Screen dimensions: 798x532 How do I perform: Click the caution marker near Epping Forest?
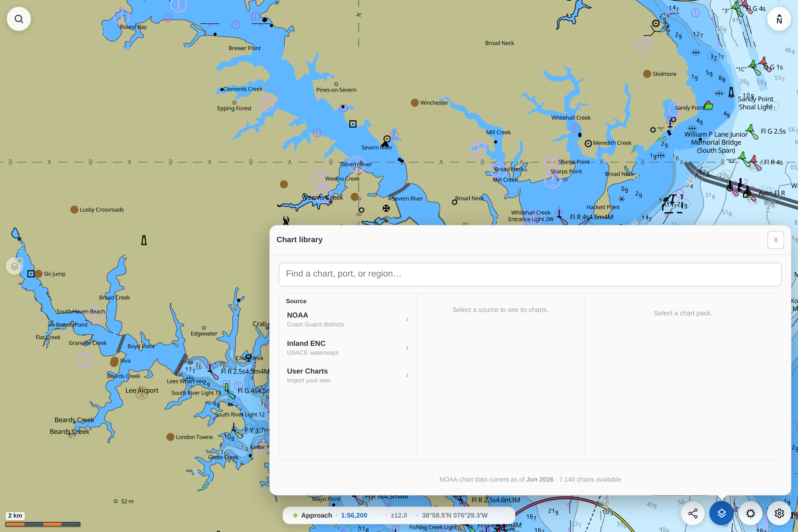coord(266,104)
